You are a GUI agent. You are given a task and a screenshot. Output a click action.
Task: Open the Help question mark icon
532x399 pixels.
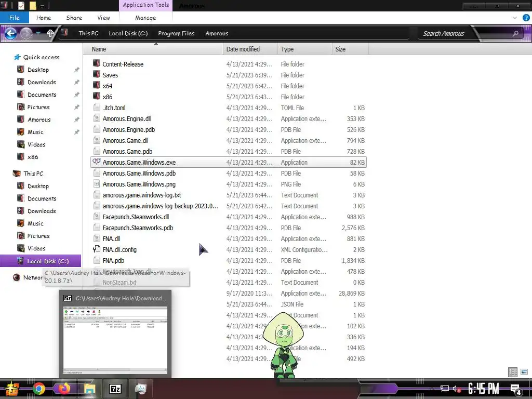click(x=526, y=18)
